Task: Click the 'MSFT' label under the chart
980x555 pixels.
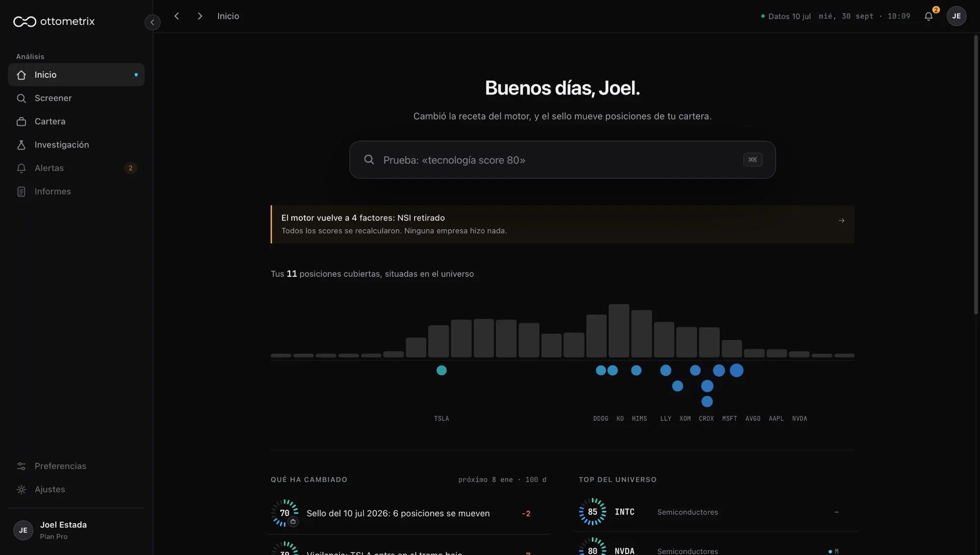Action: point(730,419)
